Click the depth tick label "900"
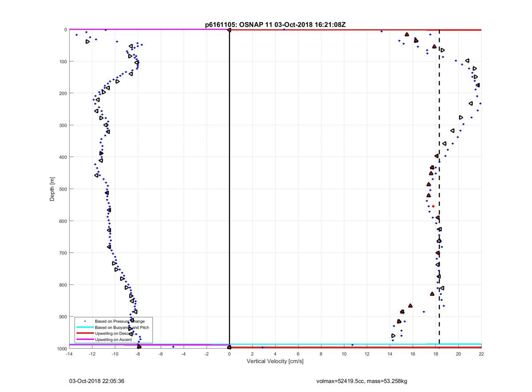The image size is (532, 392). tap(63, 317)
